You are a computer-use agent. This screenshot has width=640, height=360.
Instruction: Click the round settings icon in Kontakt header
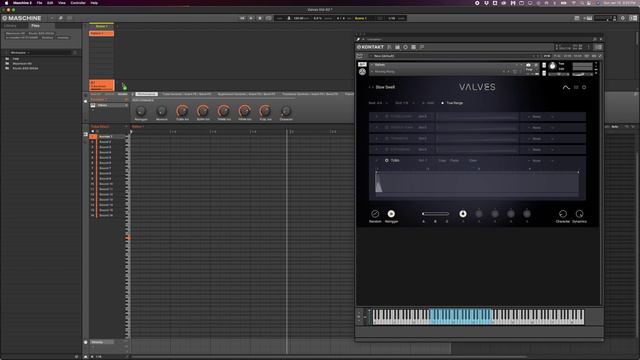point(405,47)
